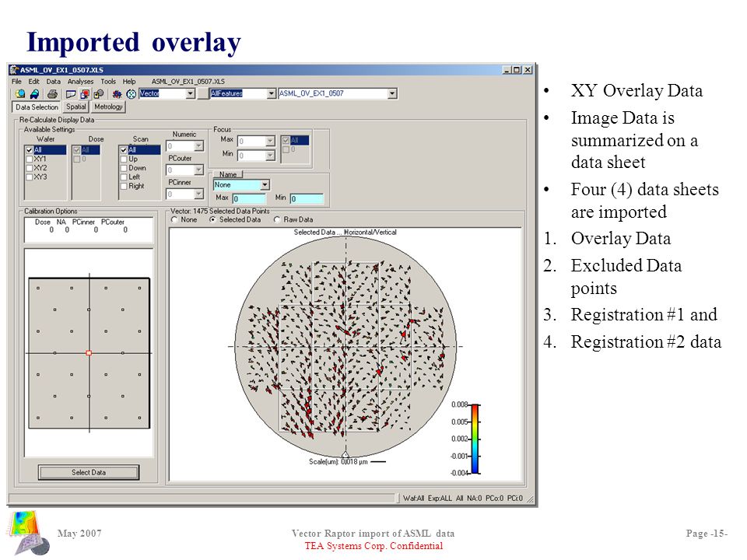Viewport: 747px width, 560px height.
Task: Click the 'Exp:ALL' status bar entry
Action: [440, 498]
